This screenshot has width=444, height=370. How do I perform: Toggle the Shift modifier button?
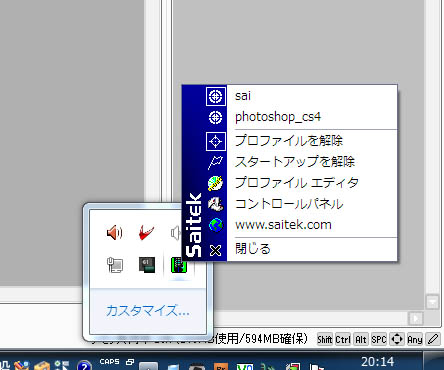tap(325, 339)
